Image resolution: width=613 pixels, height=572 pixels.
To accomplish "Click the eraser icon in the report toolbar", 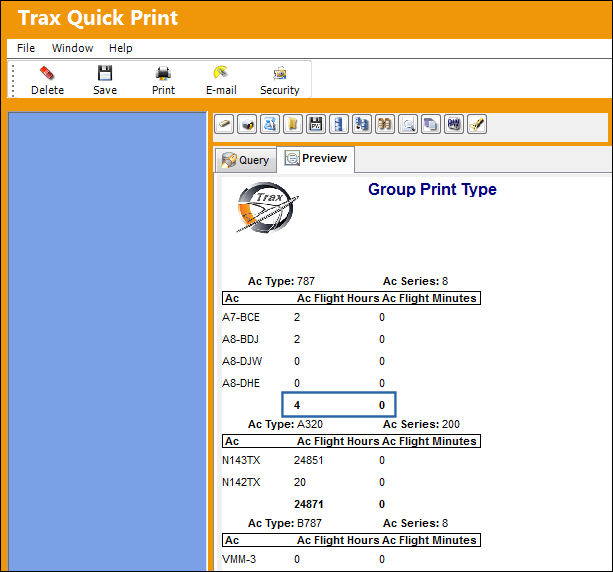I will click(x=224, y=124).
